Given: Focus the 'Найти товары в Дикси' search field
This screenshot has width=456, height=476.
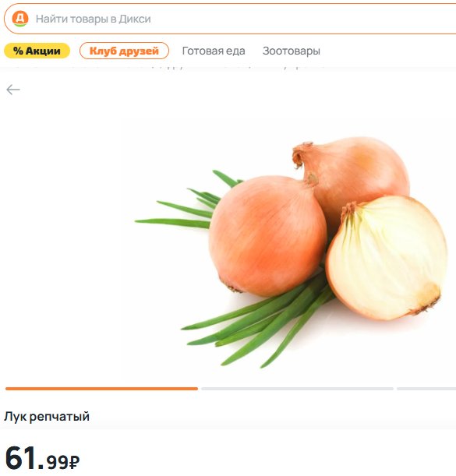Looking at the screenshot, I should click(230, 19).
